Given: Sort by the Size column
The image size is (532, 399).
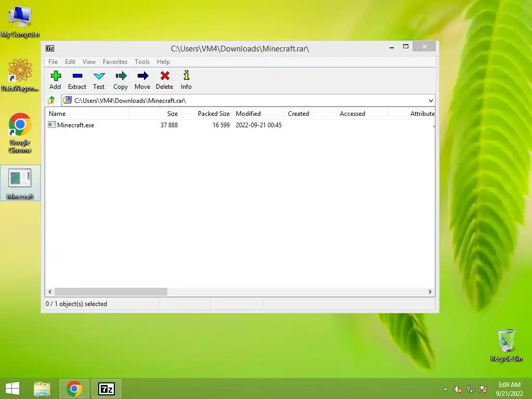Looking at the screenshot, I should pyautogui.click(x=155, y=114).
